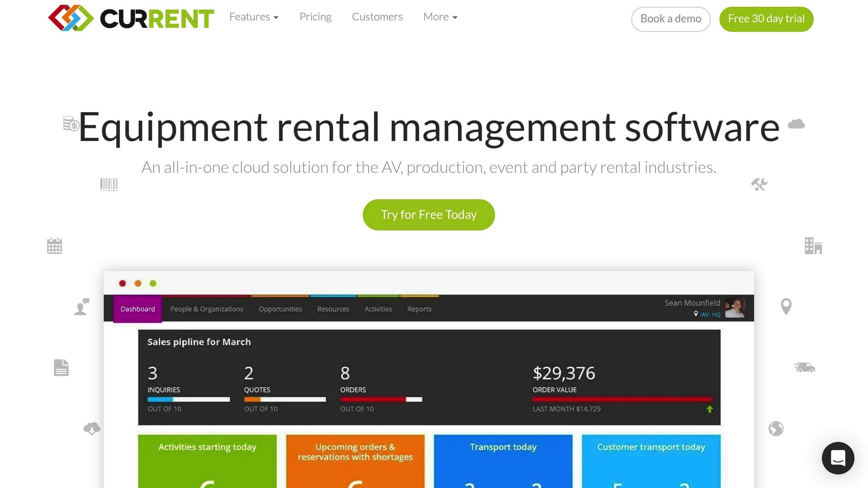Click the Current logo icon
Image resolution: width=868 pixels, height=488 pixels.
click(71, 18)
